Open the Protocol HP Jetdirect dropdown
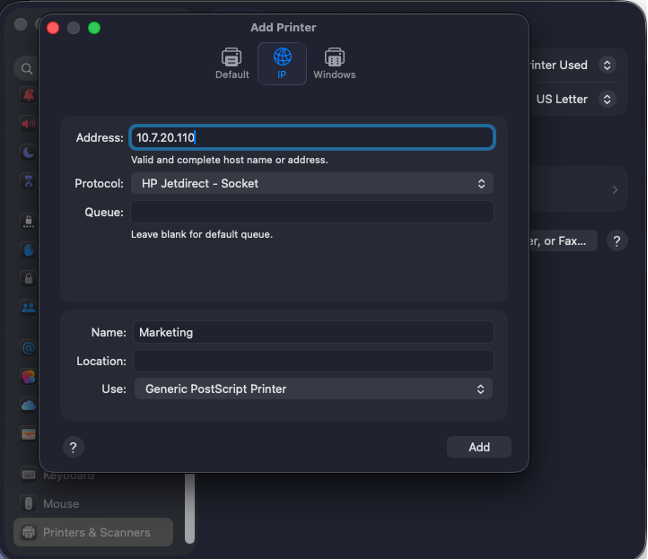Viewport: 648px width, 560px height. (313, 183)
